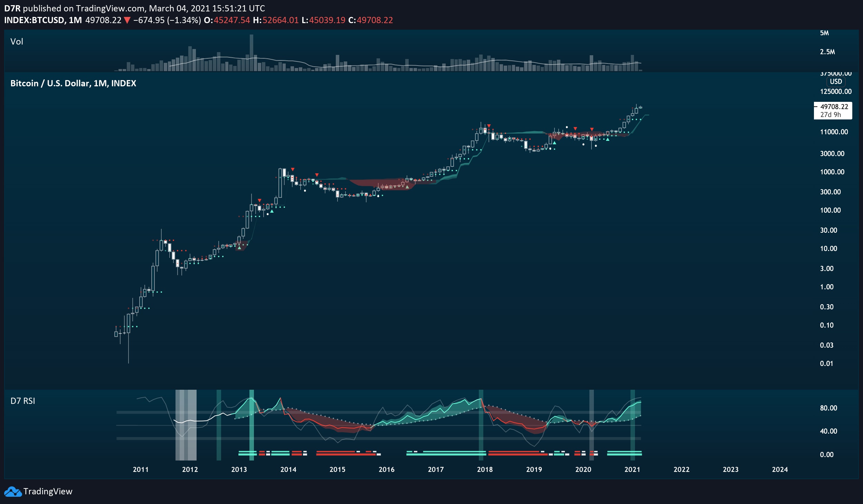The height and width of the screenshot is (504, 863).
Task: Click the 2013 label on the time axis
Action: coord(239,469)
